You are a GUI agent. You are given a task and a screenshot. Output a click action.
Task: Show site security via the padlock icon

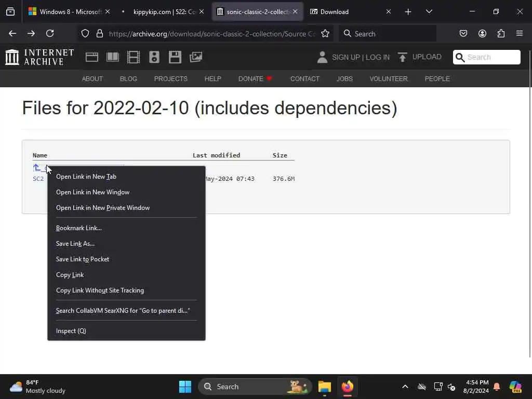point(99,33)
